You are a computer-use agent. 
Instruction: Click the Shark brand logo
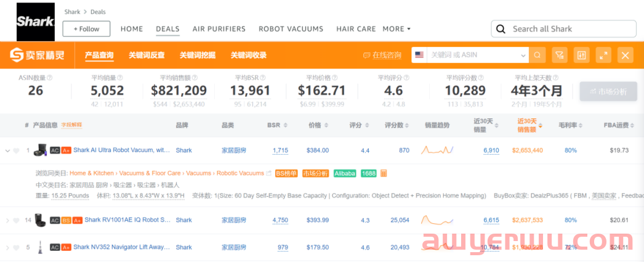[35, 21]
